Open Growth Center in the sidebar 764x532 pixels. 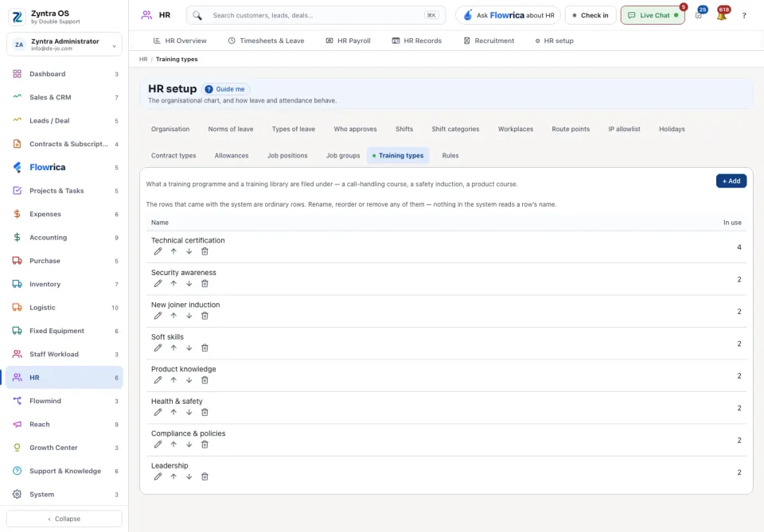[x=64, y=448]
